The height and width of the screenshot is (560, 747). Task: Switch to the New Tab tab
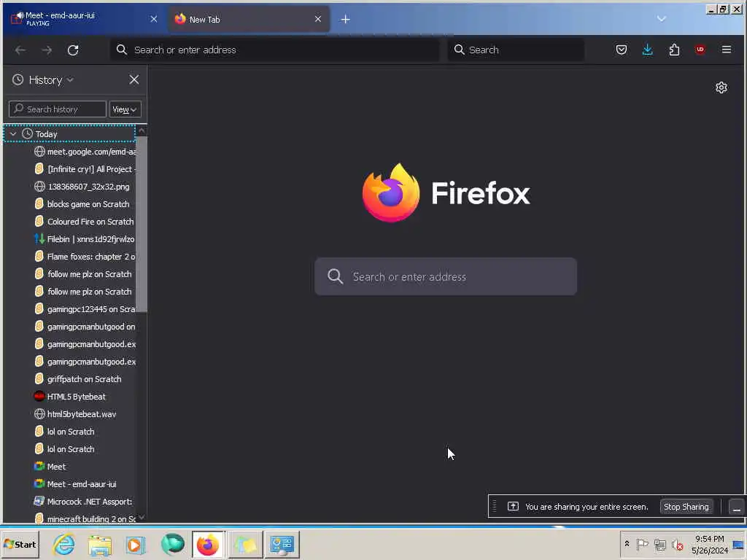coord(248,19)
